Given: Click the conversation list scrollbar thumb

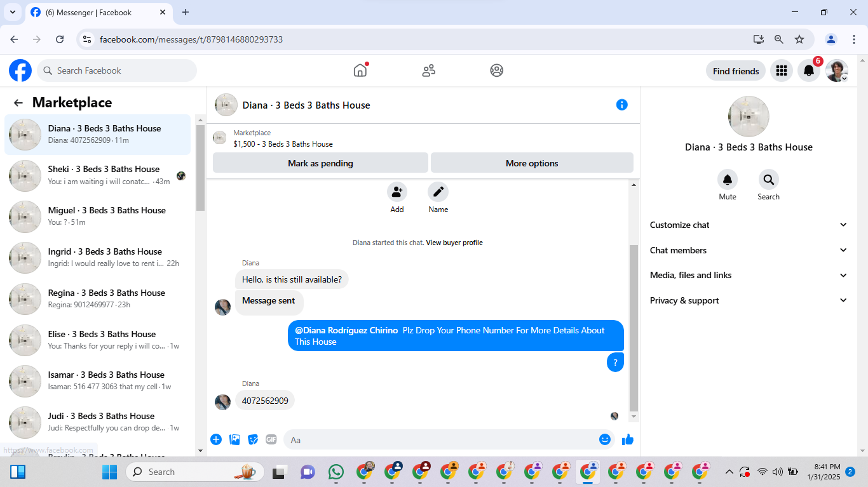Looking at the screenshot, I should click(200, 168).
